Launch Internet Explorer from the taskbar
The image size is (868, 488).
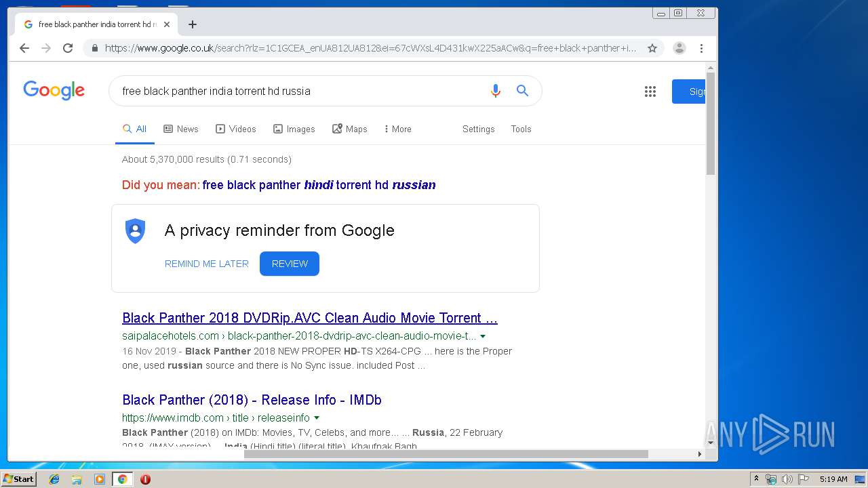(x=54, y=479)
